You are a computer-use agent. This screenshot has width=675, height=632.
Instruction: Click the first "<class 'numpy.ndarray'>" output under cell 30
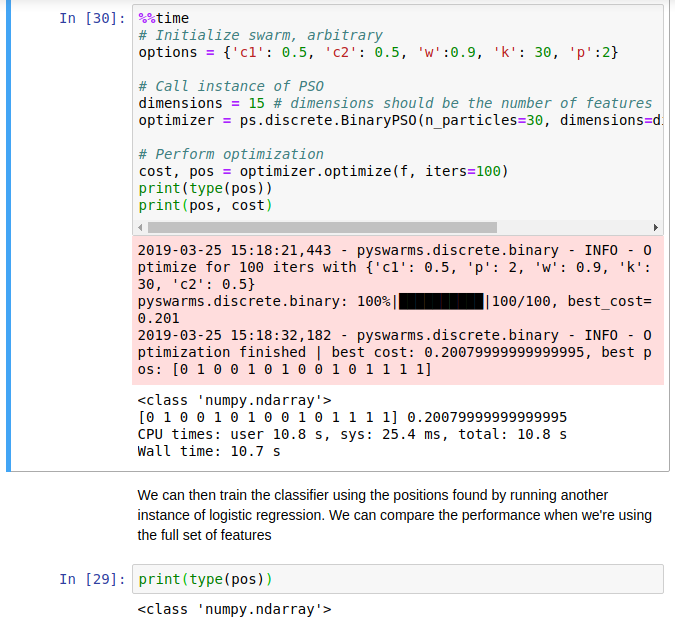point(235,400)
